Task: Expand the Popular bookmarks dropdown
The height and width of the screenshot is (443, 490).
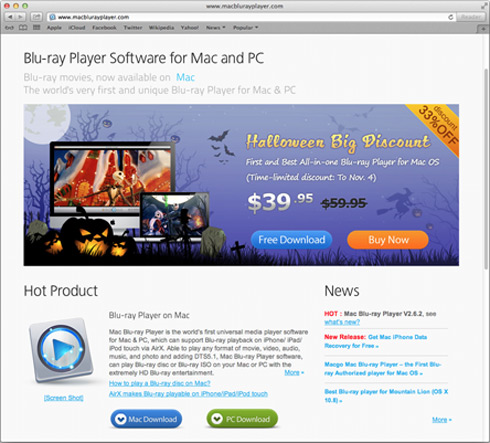Action: (x=246, y=28)
